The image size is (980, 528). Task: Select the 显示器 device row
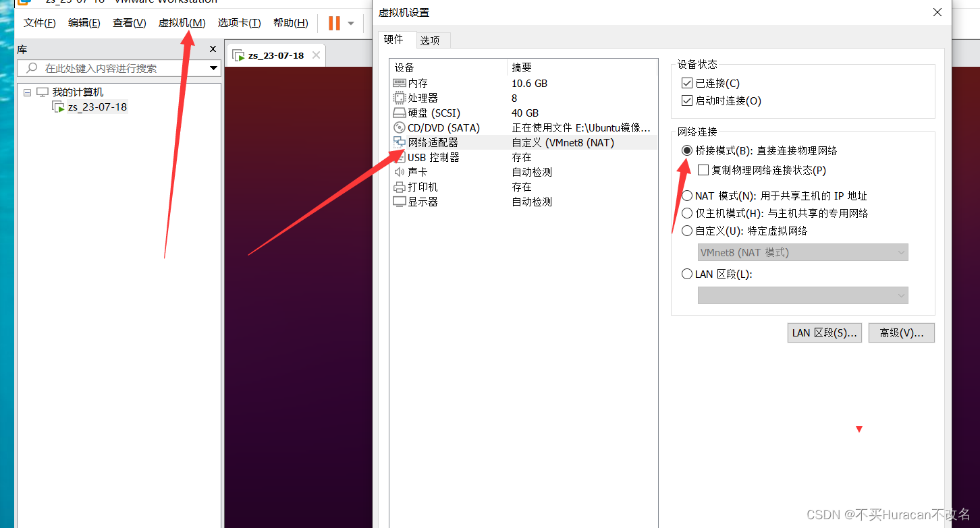click(524, 202)
